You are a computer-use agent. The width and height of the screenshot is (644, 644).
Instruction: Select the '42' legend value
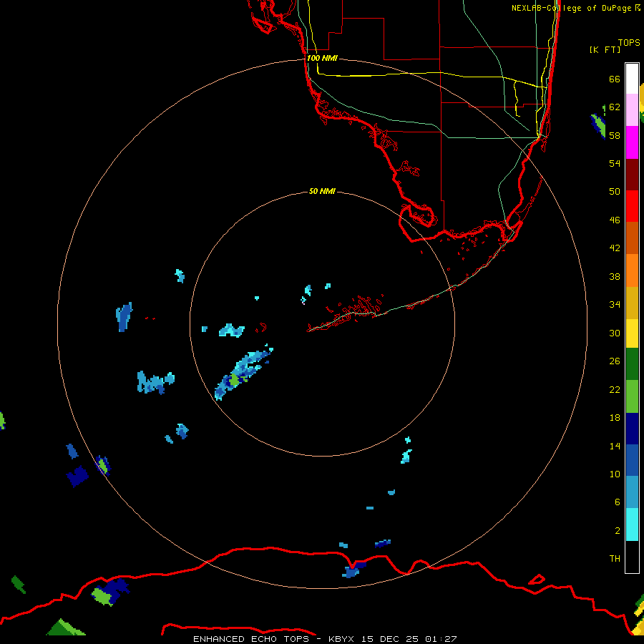[x=615, y=248]
